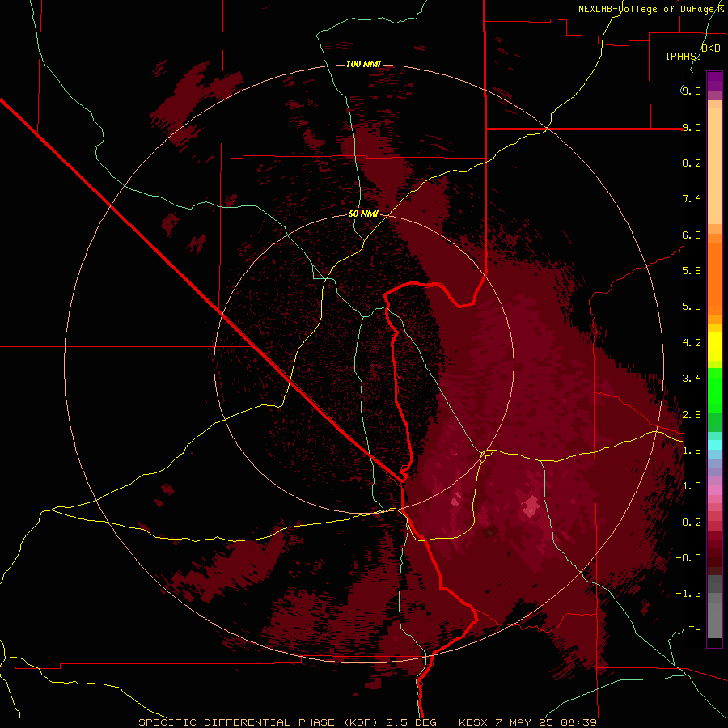
Task: Click the 8.2 value on the scale
Action: coord(692,163)
